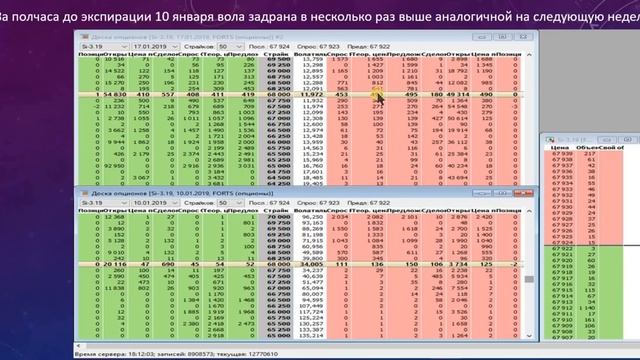Screen dimensions: 640x360
Task: Click scroll-up arrow in 17.01.2019 options board
Action: click(529, 54)
